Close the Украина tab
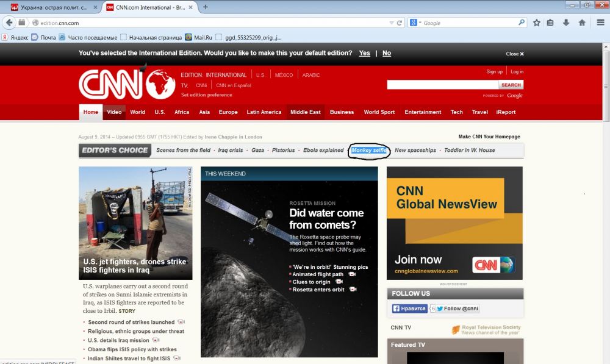Viewport: 610px width, 364px height. point(95,7)
